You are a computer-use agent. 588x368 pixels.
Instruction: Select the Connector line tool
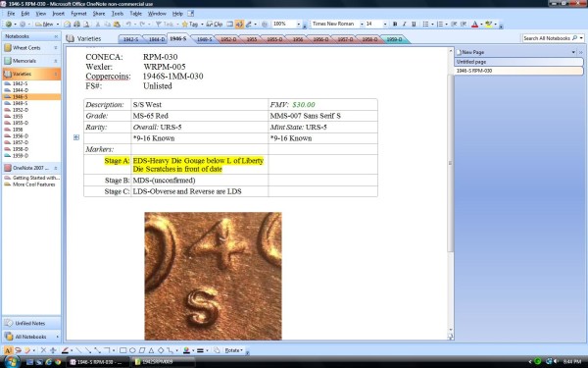point(107,350)
